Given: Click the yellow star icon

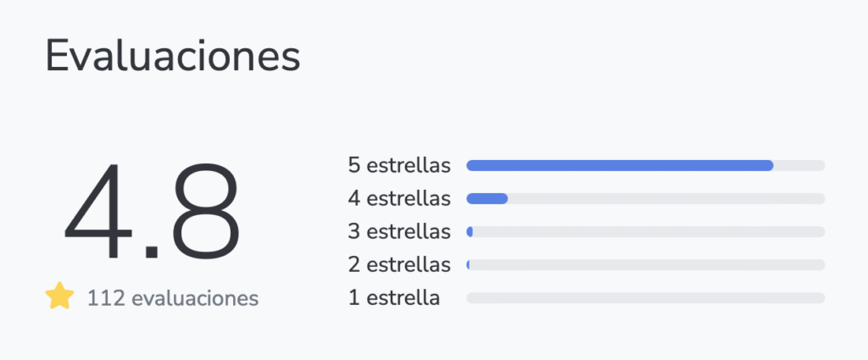Looking at the screenshot, I should [59, 297].
